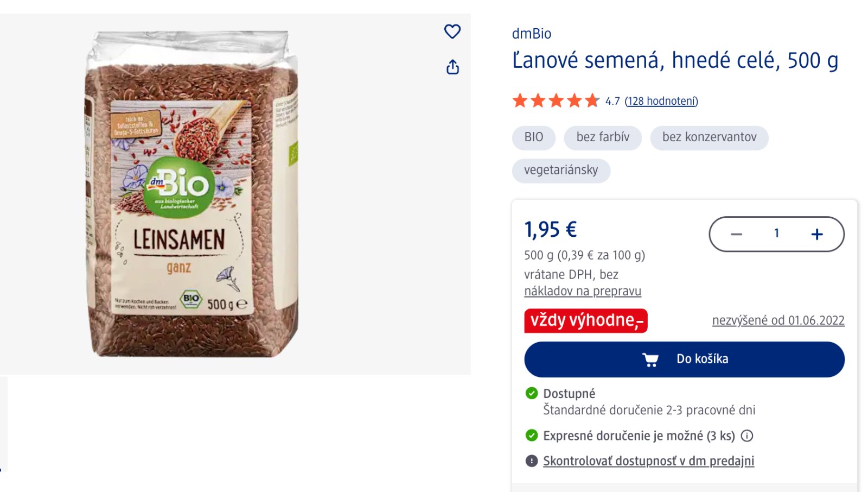The height and width of the screenshot is (492, 868).
Task: Click the shopping cart icon
Action: click(650, 359)
